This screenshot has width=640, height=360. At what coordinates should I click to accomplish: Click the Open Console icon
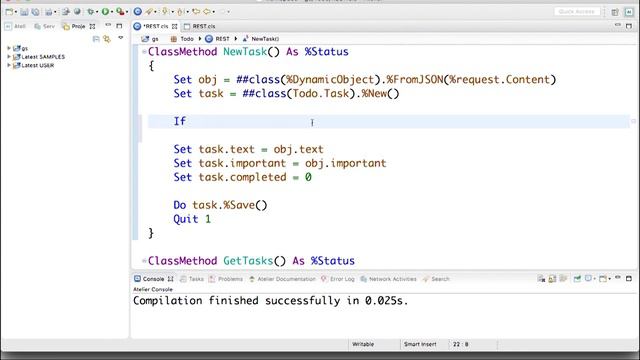pos(603,279)
